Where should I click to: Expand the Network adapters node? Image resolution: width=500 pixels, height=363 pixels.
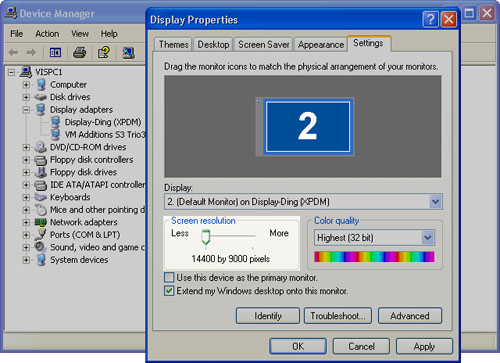pos(26,222)
